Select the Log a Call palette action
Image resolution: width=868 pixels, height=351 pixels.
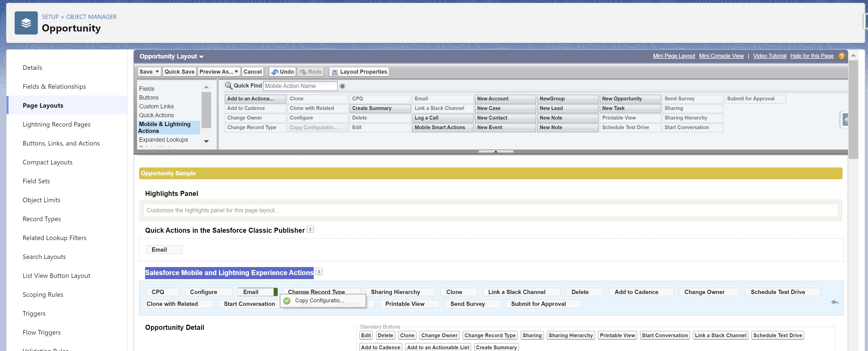click(442, 118)
